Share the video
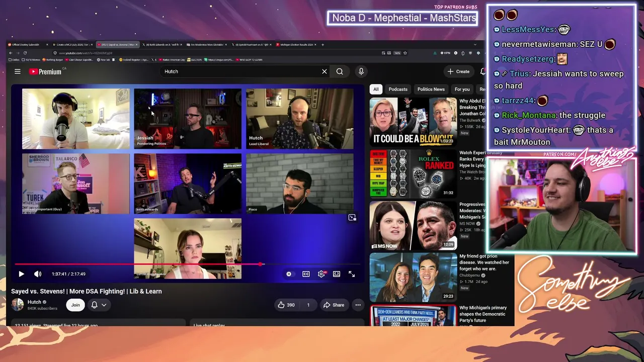 pyautogui.click(x=334, y=305)
